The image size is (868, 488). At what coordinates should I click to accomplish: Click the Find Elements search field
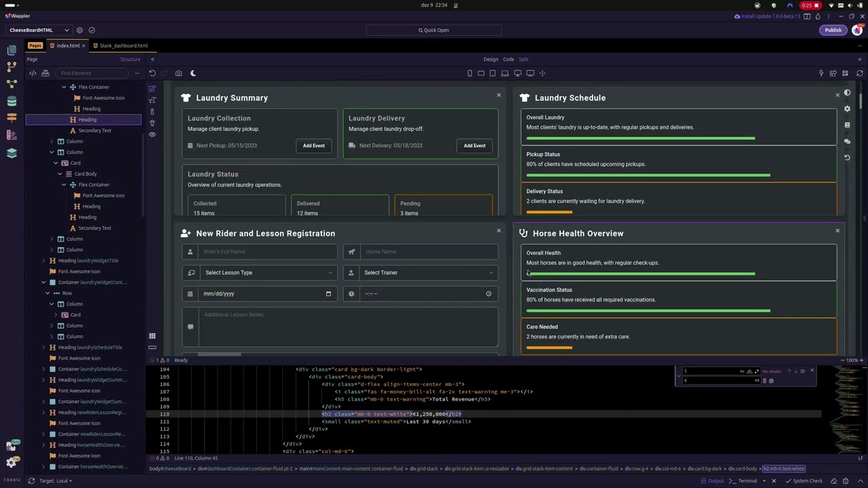pos(93,73)
